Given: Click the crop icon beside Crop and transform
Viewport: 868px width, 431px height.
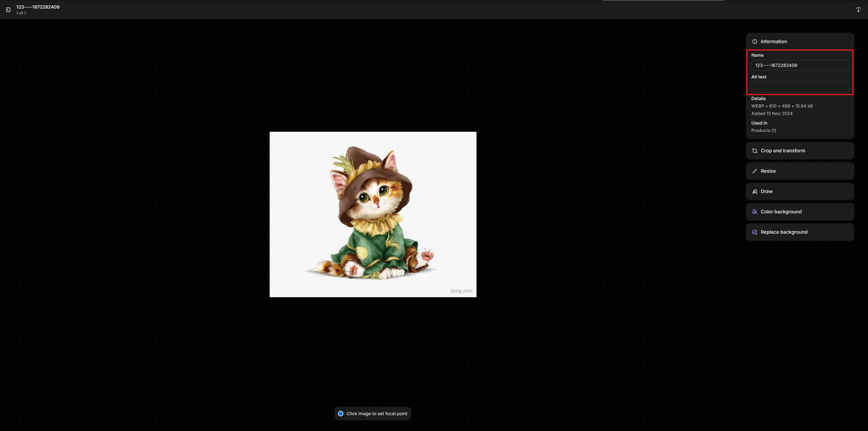Looking at the screenshot, I should 755,151.
